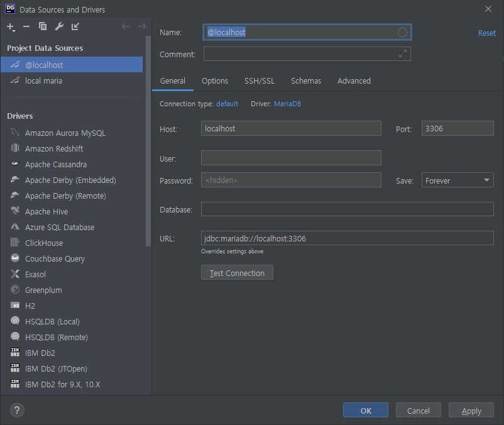Image resolution: width=504 pixels, height=425 pixels.
Task: Open the Schemas tab
Action: (306, 81)
